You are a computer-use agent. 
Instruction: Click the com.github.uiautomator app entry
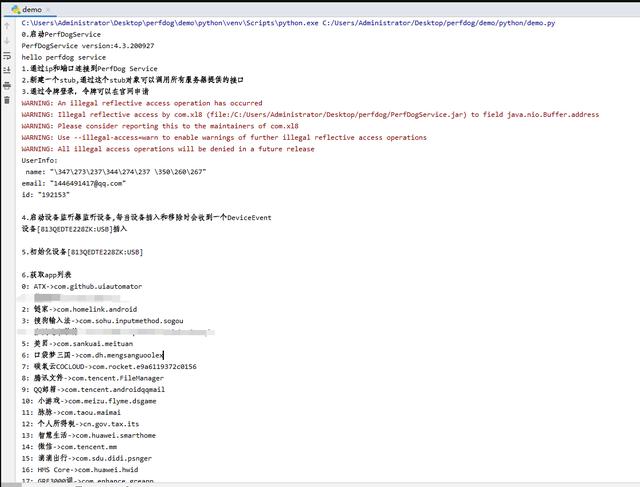tap(82, 287)
